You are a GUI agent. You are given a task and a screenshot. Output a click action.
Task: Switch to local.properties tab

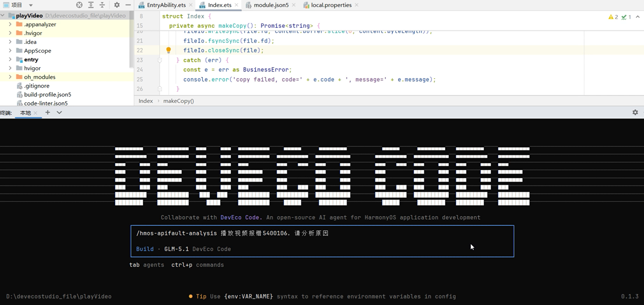click(x=331, y=5)
